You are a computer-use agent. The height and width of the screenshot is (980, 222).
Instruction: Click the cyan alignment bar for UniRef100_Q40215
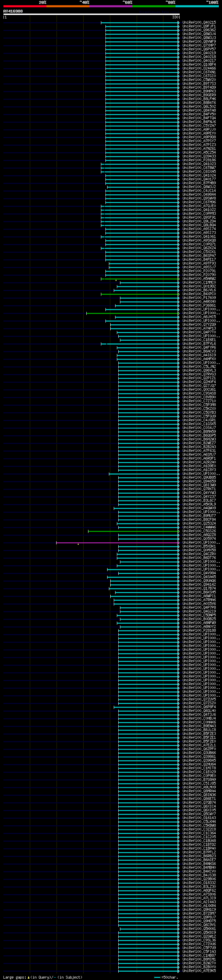(x=140, y=23)
